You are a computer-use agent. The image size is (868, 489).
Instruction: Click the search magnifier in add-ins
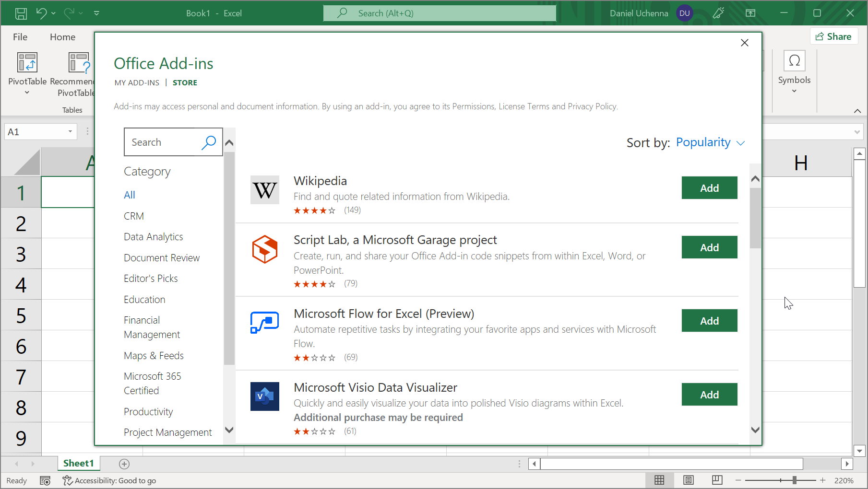tap(209, 142)
